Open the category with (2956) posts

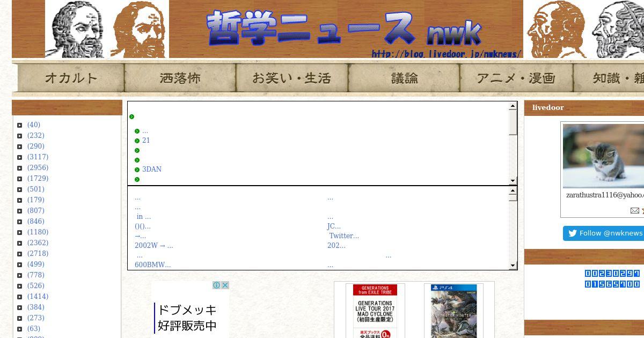38,168
